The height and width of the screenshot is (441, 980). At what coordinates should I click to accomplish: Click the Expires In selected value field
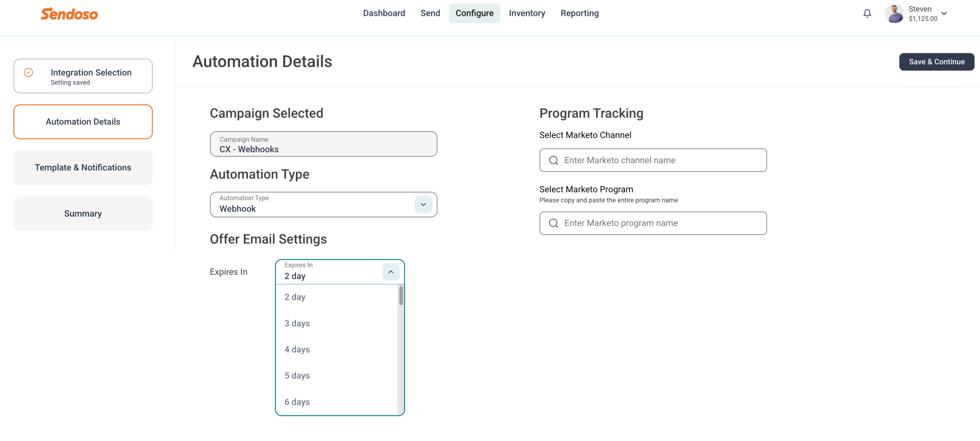point(340,272)
